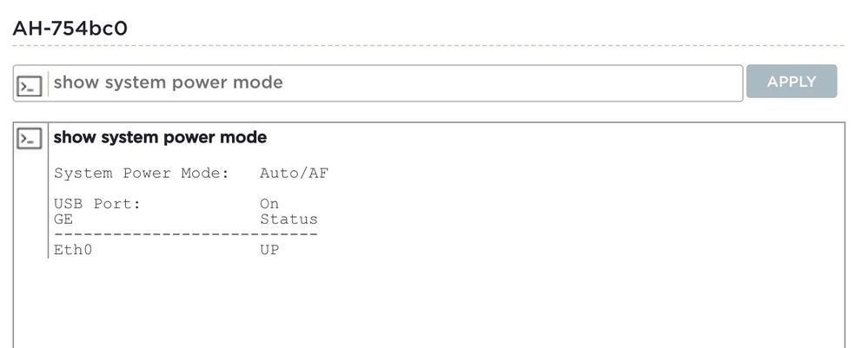
Task: Click the terminal icon beside the output header
Action: pyautogui.click(x=30, y=138)
